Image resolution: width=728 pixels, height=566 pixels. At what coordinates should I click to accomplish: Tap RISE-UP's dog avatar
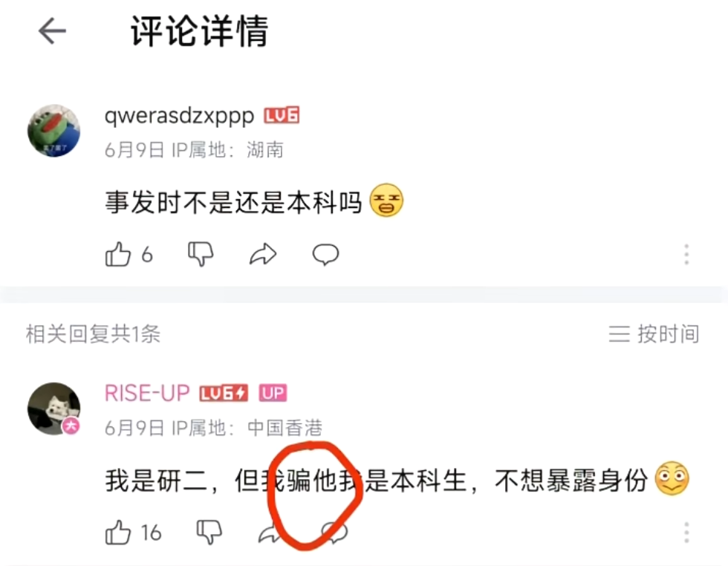point(53,409)
